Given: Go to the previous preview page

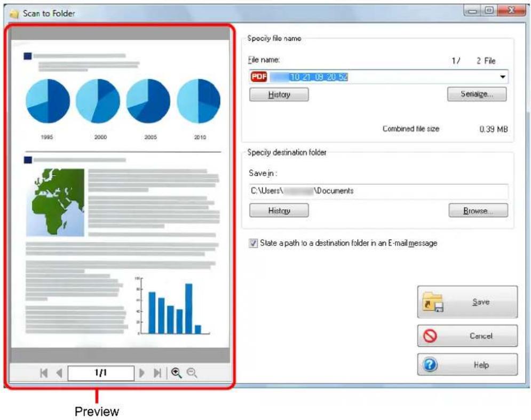Looking at the screenshot, I should pos(59,373).
